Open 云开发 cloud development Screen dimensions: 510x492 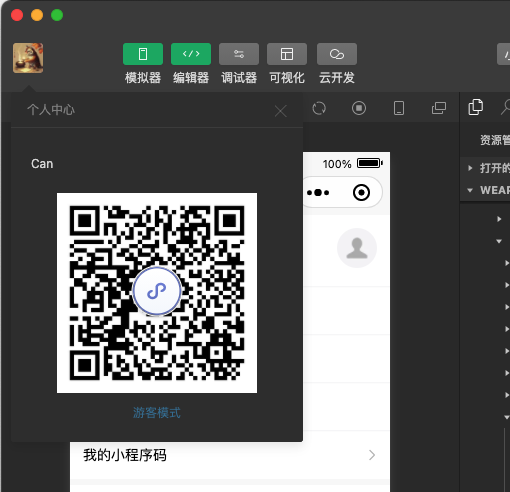click(x=337, y=54)
